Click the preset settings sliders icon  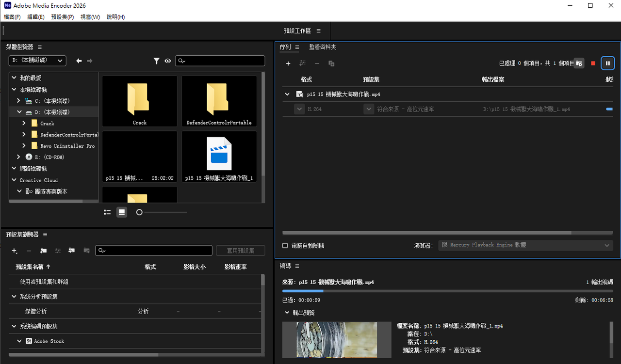[58, 251]
